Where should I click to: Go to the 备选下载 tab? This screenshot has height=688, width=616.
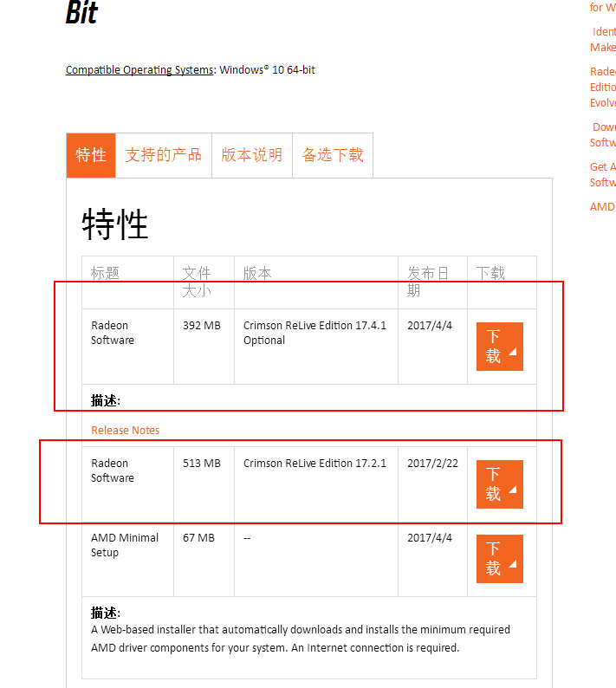coord(333,155)
